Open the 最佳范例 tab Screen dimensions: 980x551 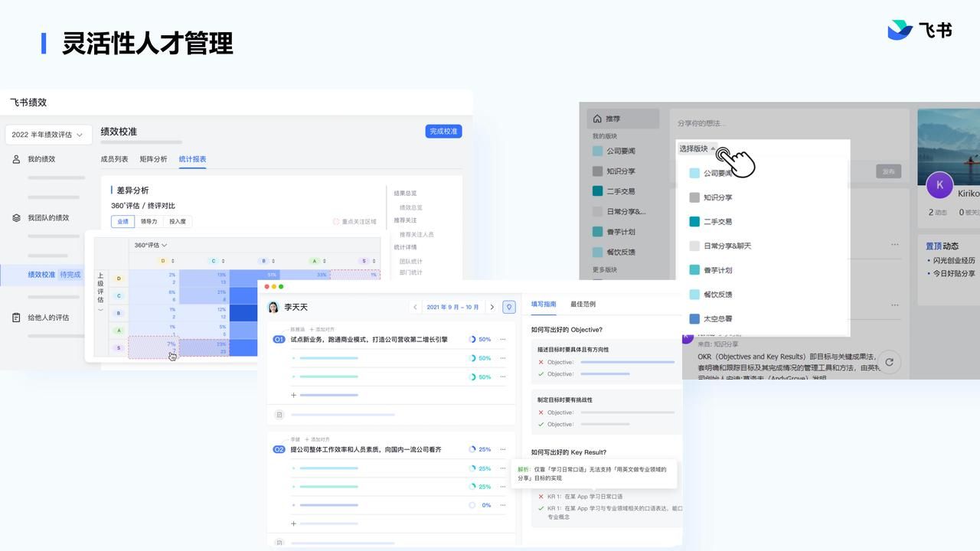point(583,304)
